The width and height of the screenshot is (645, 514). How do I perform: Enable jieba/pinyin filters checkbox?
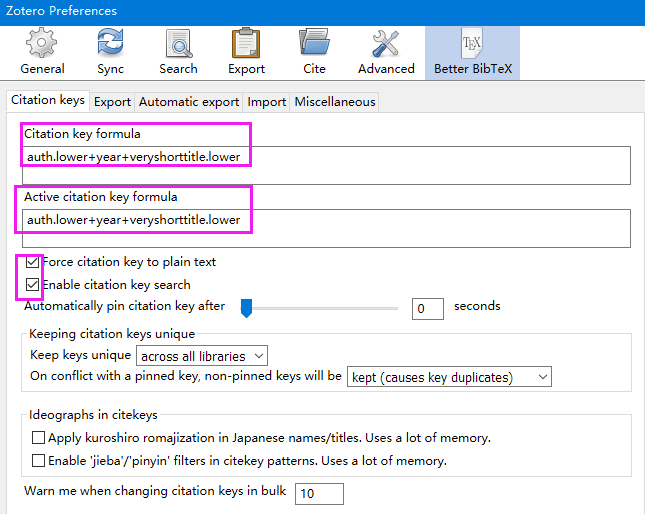38,461
